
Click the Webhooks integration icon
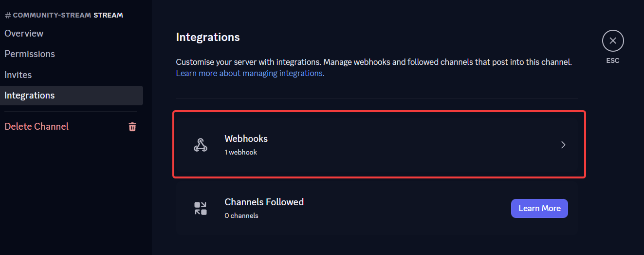coord(201,145)
